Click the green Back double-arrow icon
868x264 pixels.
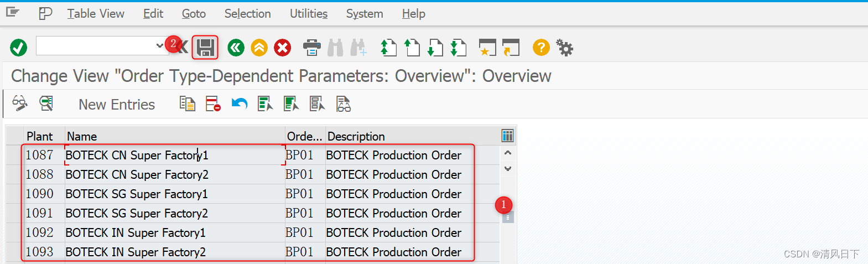236,48
